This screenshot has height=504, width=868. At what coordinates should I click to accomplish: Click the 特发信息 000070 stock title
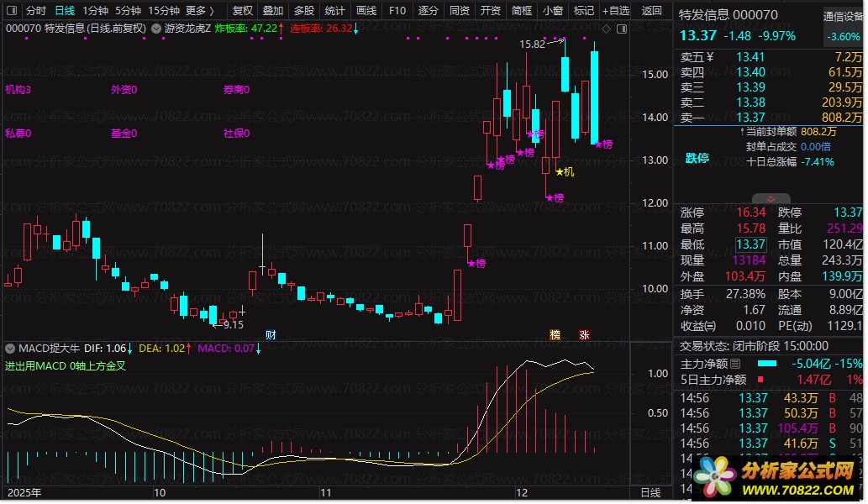coord(729,15)
